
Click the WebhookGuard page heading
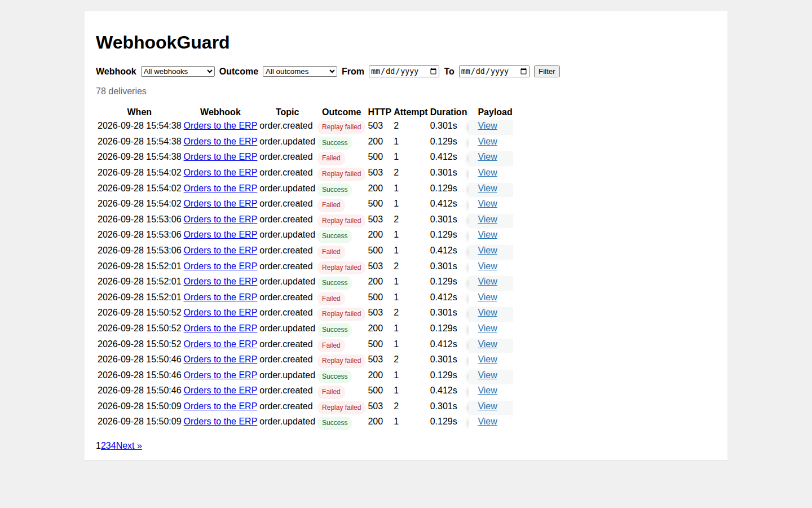coord(162,42)
